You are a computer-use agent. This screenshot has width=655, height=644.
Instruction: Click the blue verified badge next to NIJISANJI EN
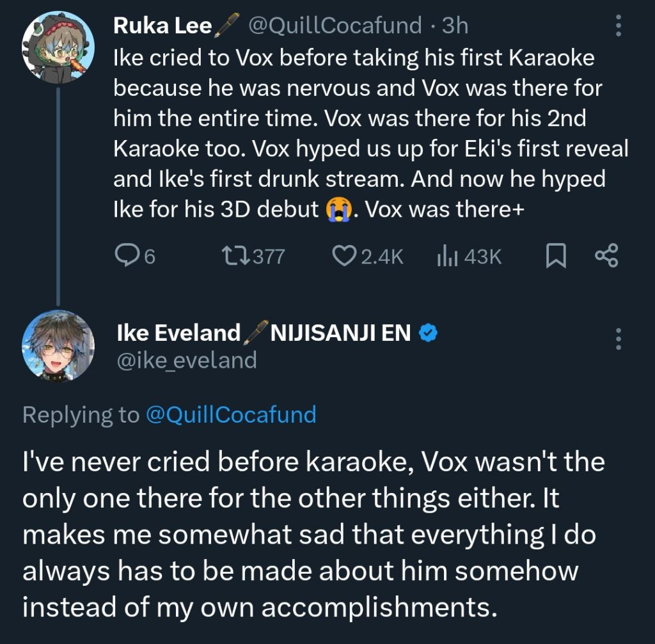point(428,333)
